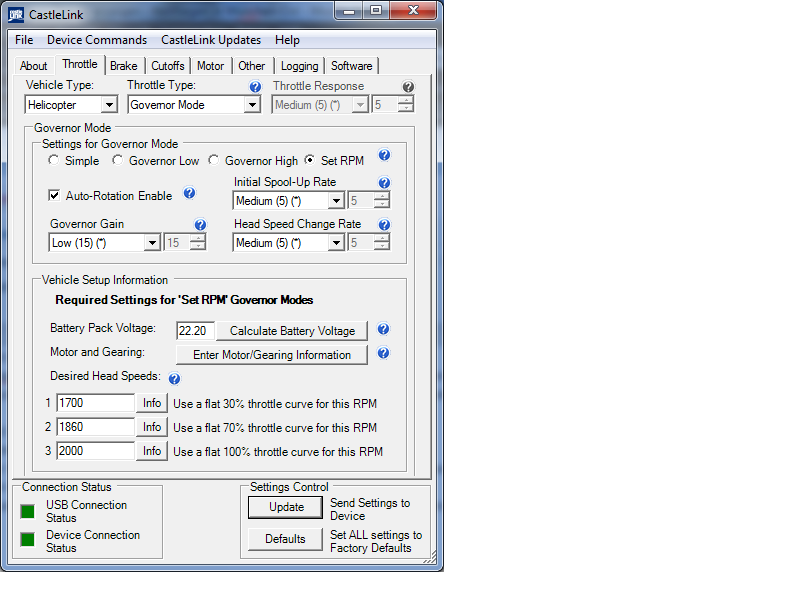Click 'Send Settings to Device' label
This screenshot has height=600, width=800.
370,509
